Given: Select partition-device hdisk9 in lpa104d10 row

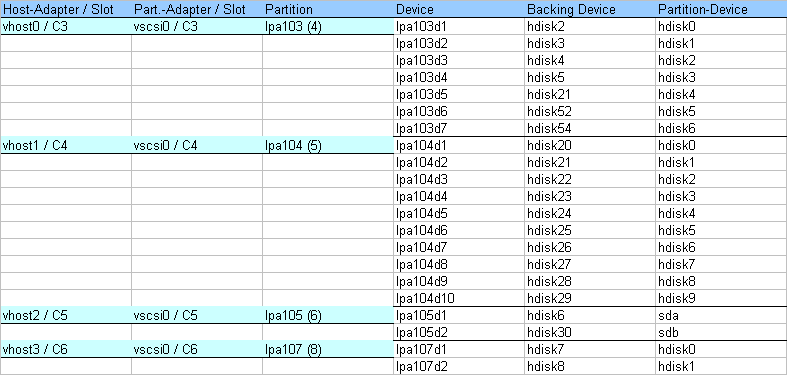Looking at the screenshot, I should (x=721, y=298).
